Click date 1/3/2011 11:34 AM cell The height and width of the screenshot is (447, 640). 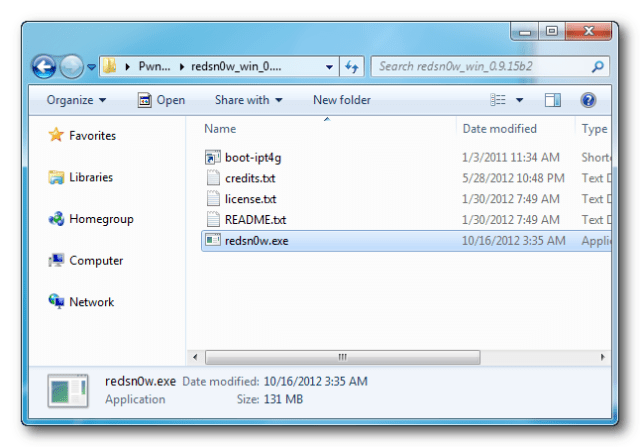[511, 158]
